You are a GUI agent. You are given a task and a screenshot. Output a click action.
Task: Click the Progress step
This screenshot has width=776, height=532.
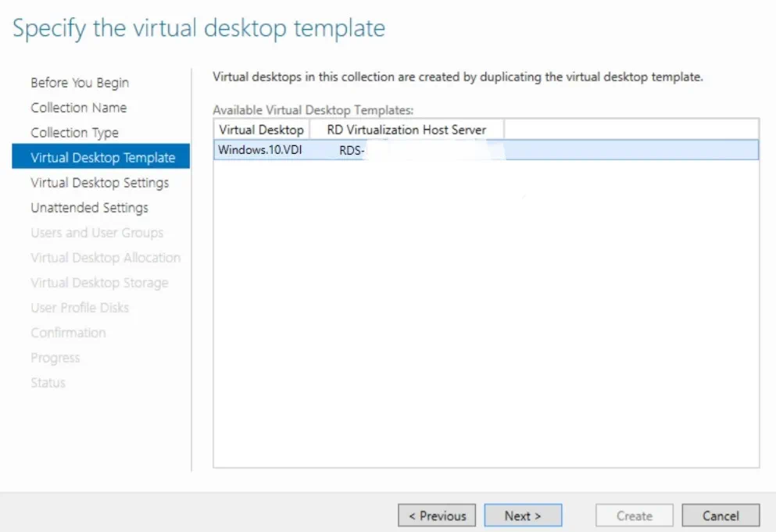55,357
